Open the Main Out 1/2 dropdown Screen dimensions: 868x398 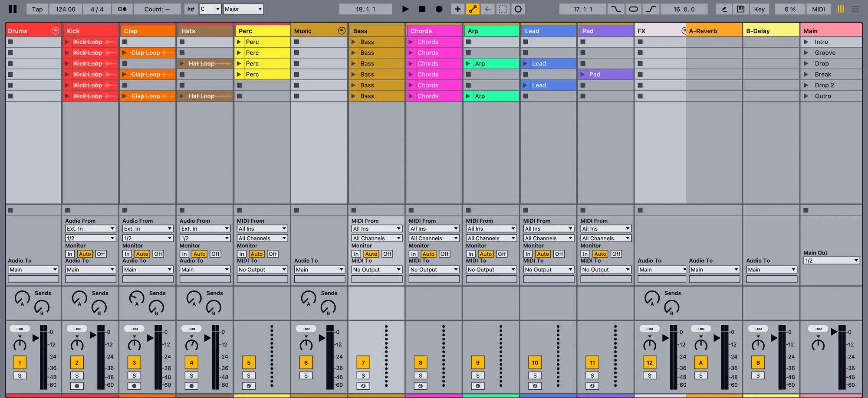coord(831,261)
